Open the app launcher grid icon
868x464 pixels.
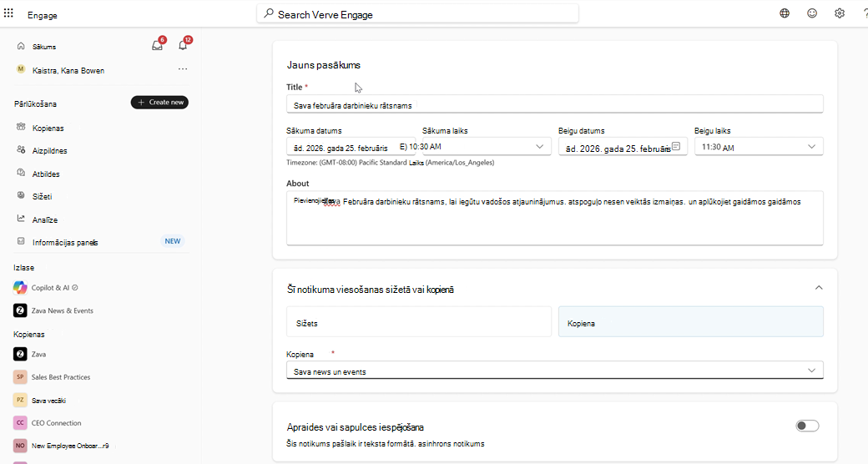tap(8, 13)
